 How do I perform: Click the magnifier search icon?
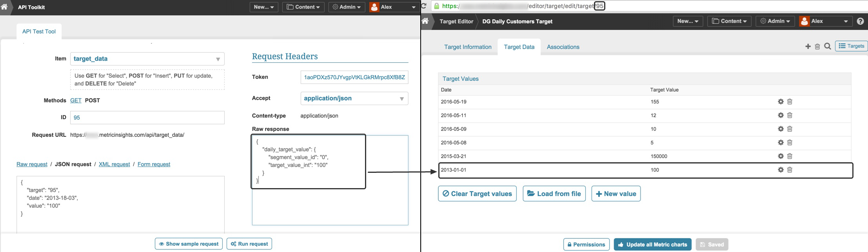(827, 46)
